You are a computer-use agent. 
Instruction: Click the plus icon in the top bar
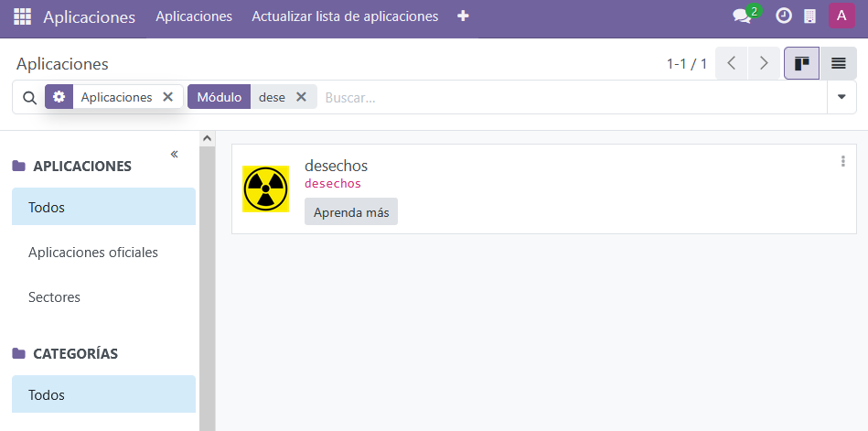click(x=464, y=16)
